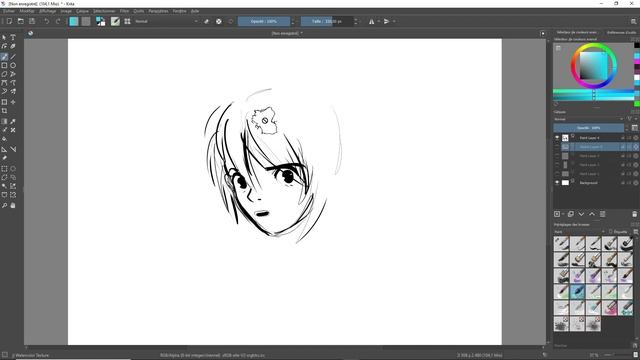Viewport: 640px width, 360px height.
Task: Select the Multibrush tool
Action: pyautogui.click(x=13, y=91)
